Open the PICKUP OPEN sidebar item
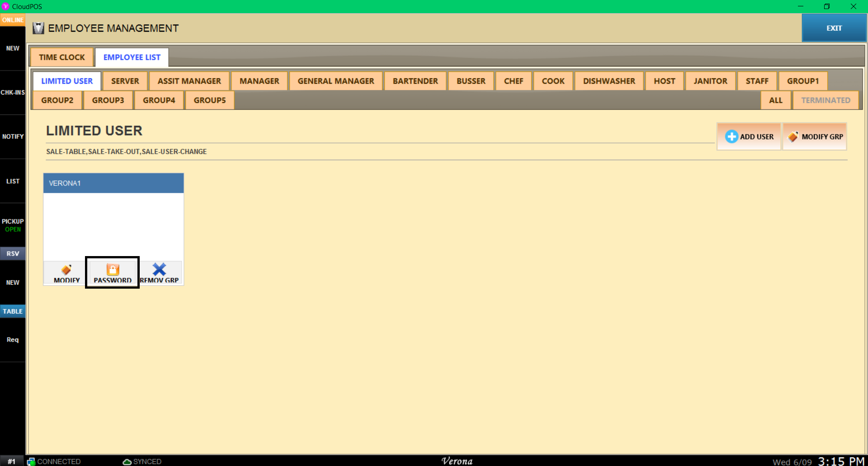 click(13, 225)
